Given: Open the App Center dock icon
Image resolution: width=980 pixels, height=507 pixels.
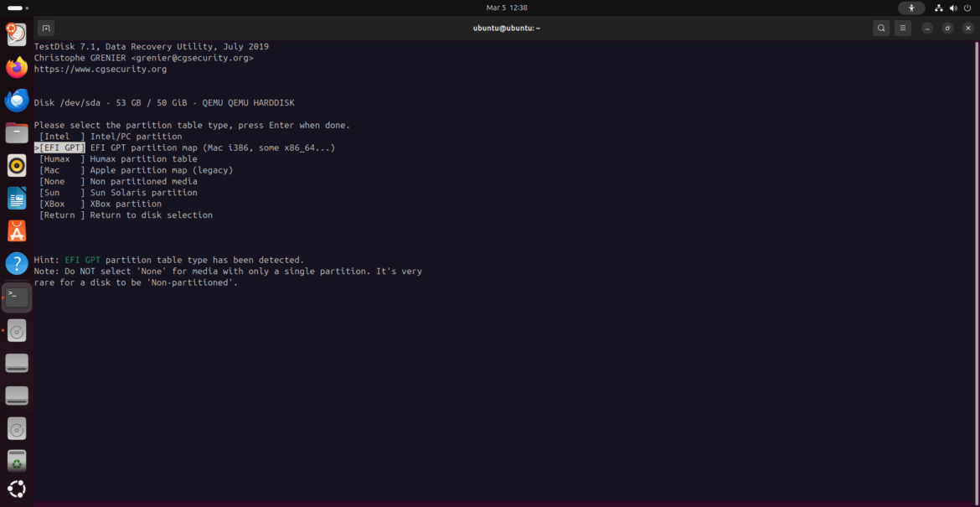Looking at the screenshot, I should coord(17,231).
